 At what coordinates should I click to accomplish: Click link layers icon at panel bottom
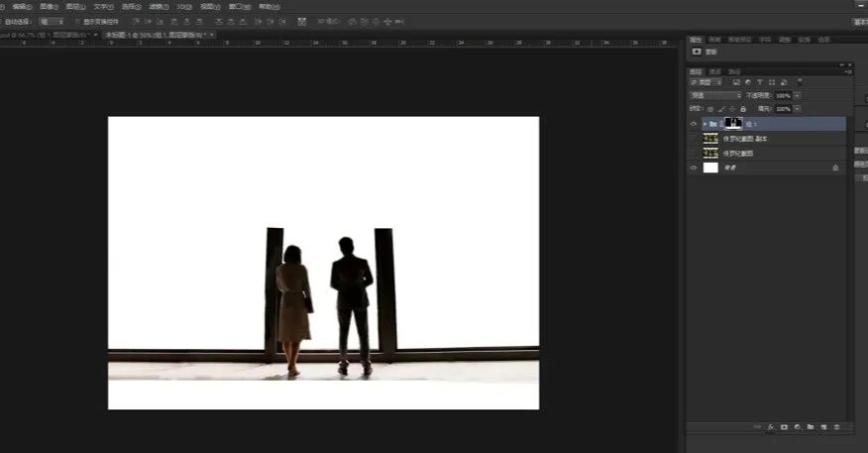(757, 427)
